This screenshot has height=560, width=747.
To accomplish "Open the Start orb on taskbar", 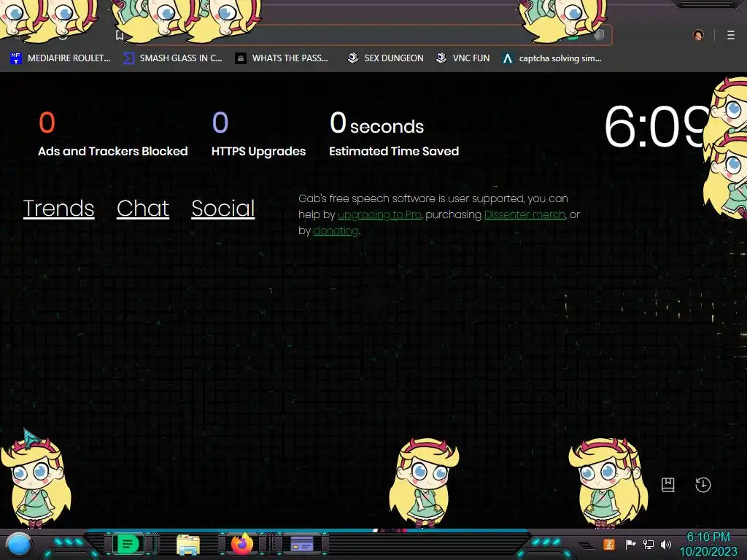I will point(19,544).
